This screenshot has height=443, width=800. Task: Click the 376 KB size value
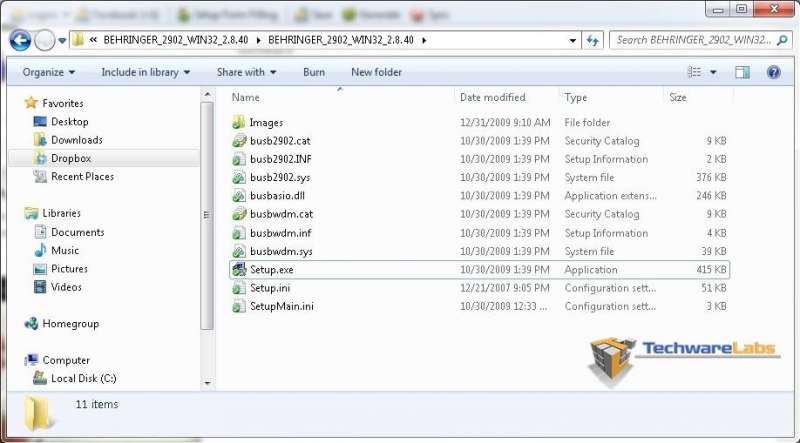click(711, 178)
